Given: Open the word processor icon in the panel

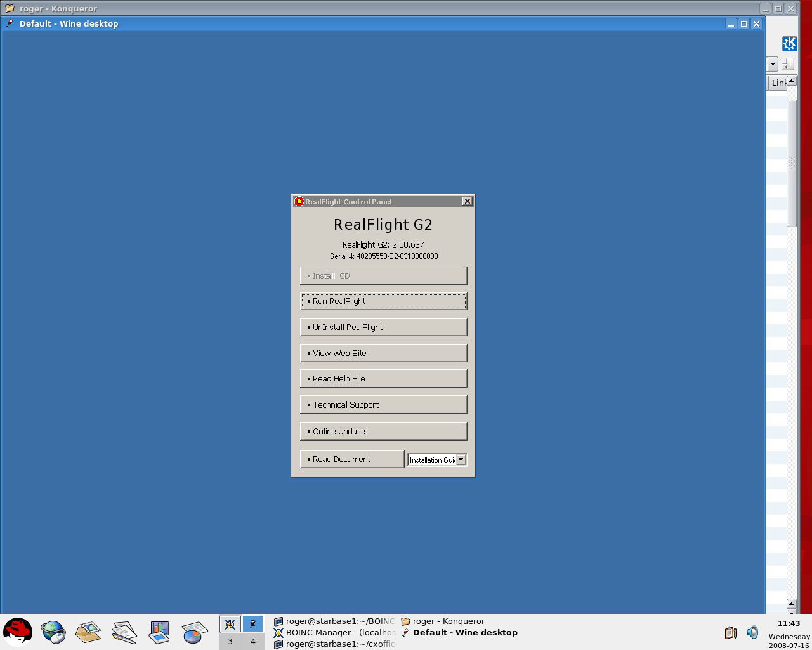Looking at the screenshot, I should (x=124, y=632).
